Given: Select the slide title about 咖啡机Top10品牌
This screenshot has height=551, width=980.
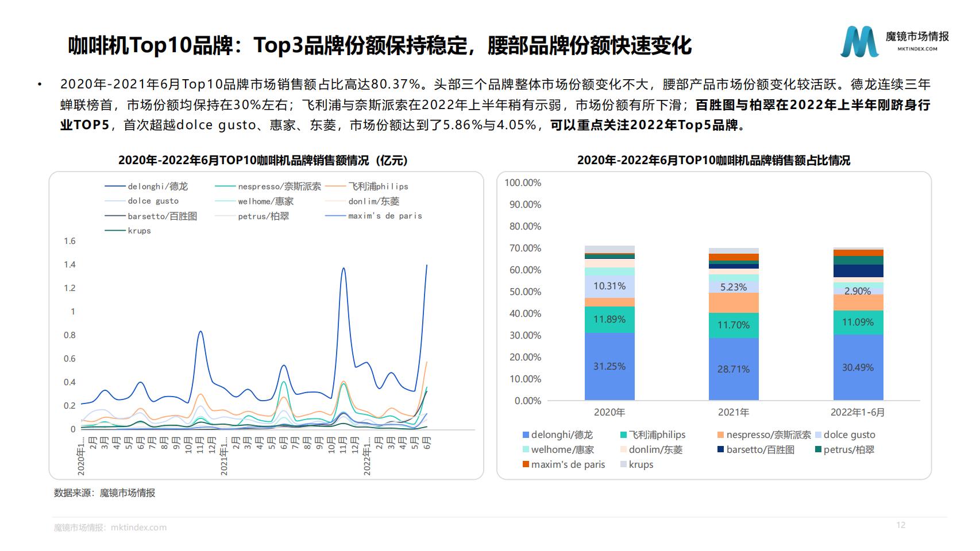Looking at the screenshot, I should (x=380, y=45).
